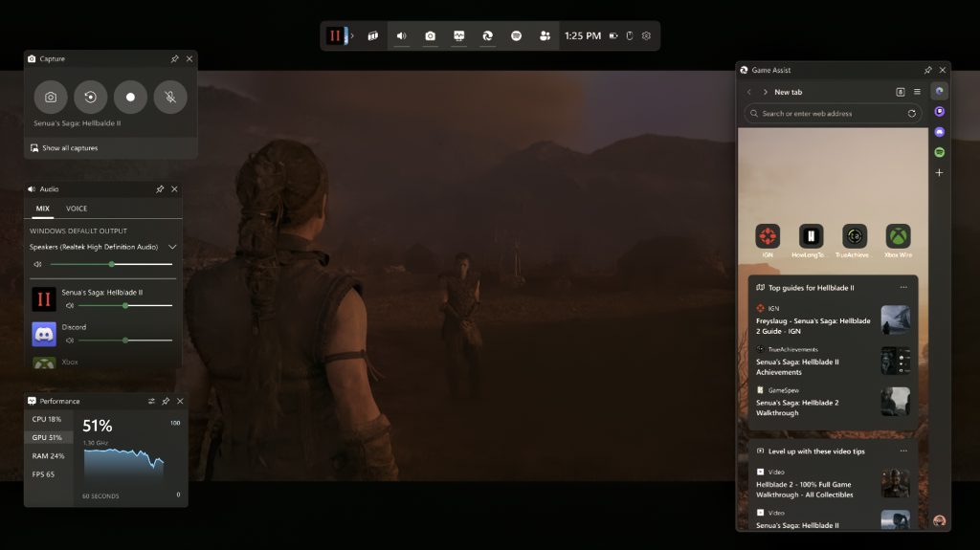This screenshot has width=980, height=550.
Task: Record last 30 seconds in Capture widget
Action: pos(91,97)
